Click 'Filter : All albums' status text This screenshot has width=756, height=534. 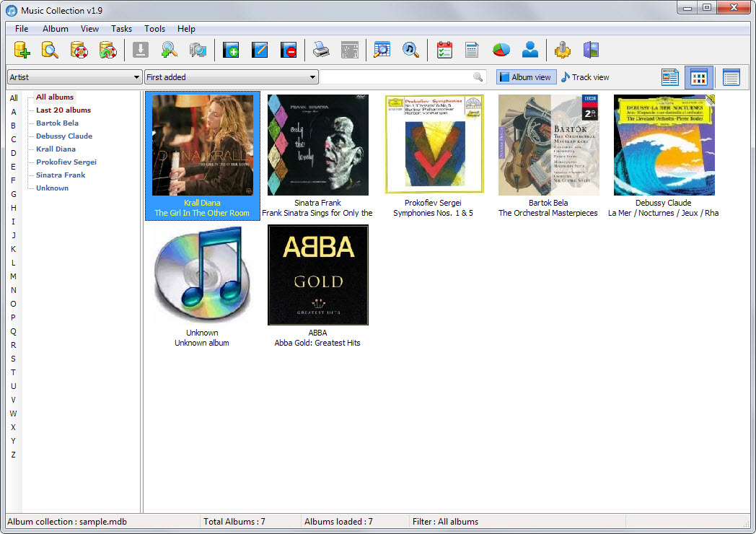click(x=446, y=522)
